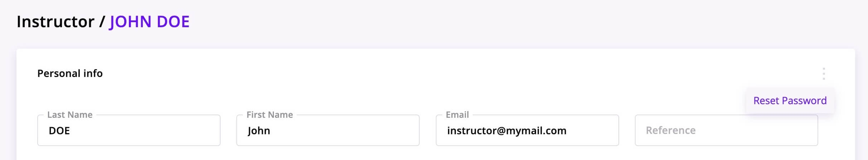Click the JOHN DOE breadcrumb title

[149, 22]
